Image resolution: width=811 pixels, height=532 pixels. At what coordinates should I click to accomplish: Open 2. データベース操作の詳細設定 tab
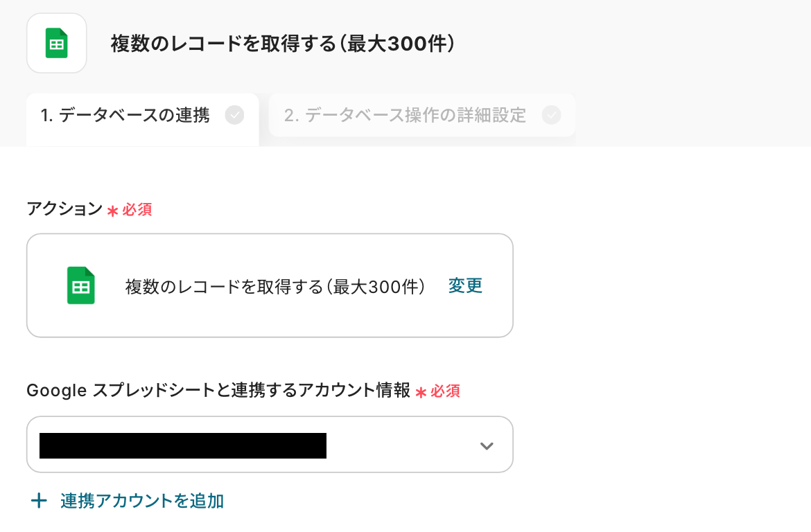point(405,116)
